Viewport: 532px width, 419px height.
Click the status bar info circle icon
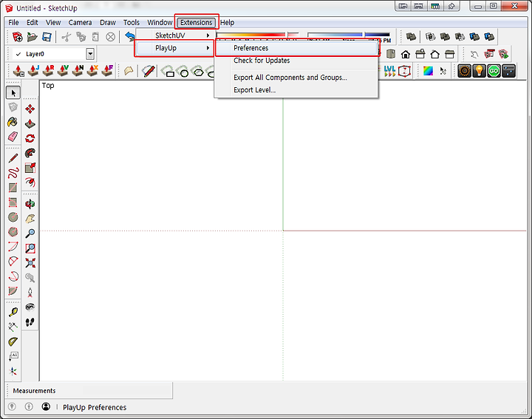click(29, 406)
